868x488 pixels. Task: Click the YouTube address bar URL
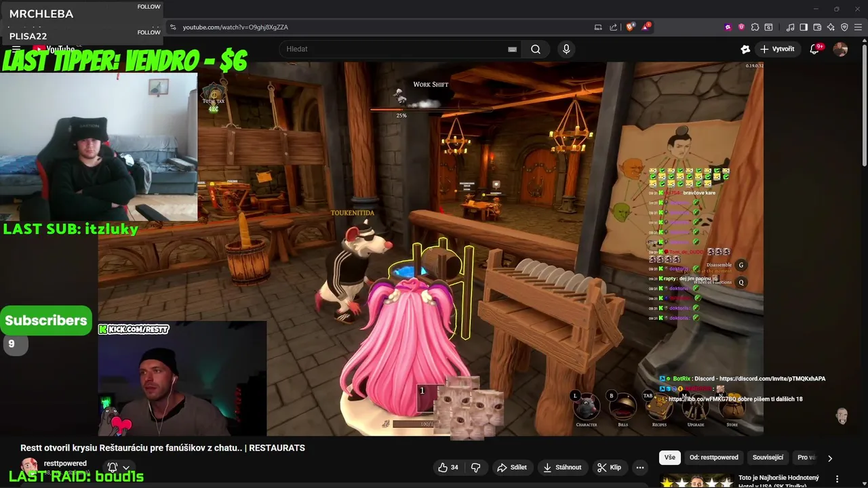[235, 27]
